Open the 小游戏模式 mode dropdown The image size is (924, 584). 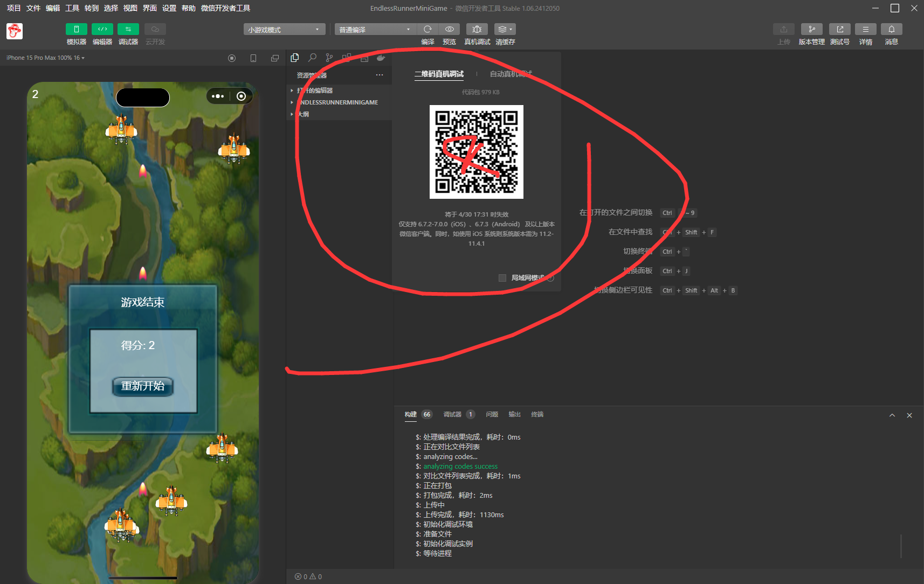pyautogui.click(x=284, y=29)
